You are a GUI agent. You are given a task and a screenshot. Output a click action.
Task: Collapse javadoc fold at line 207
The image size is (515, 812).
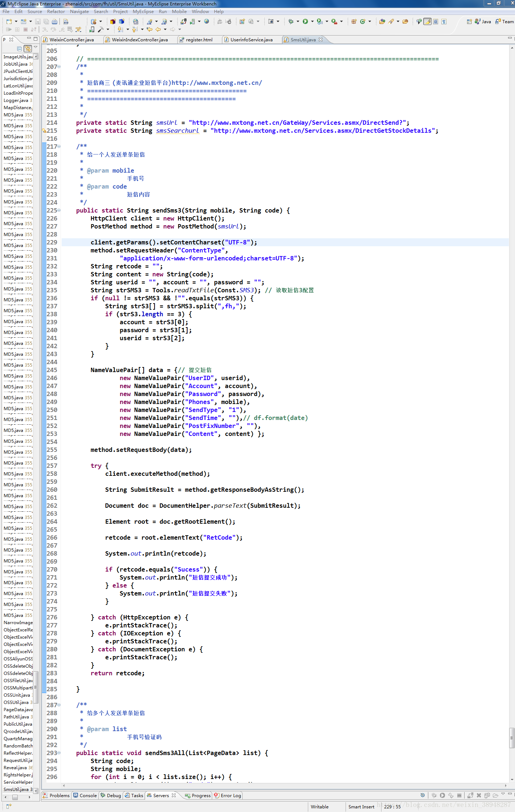(59, 67)
